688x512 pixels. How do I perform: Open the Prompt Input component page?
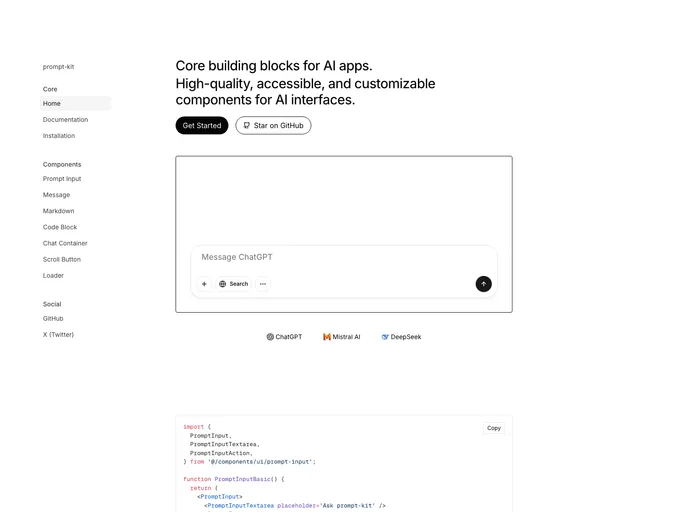tap(62, 179)
